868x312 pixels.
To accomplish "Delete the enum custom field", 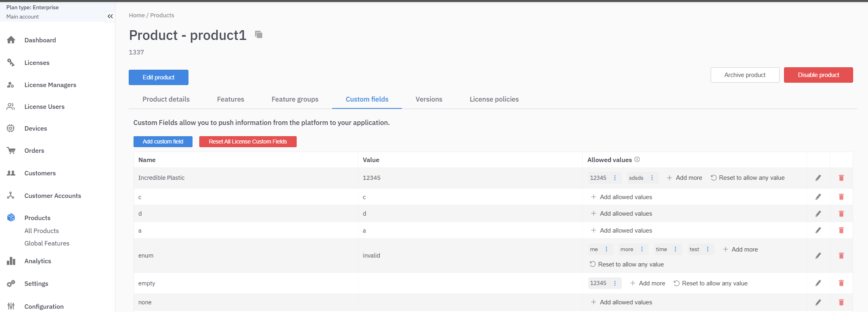I will coord(841,256).
